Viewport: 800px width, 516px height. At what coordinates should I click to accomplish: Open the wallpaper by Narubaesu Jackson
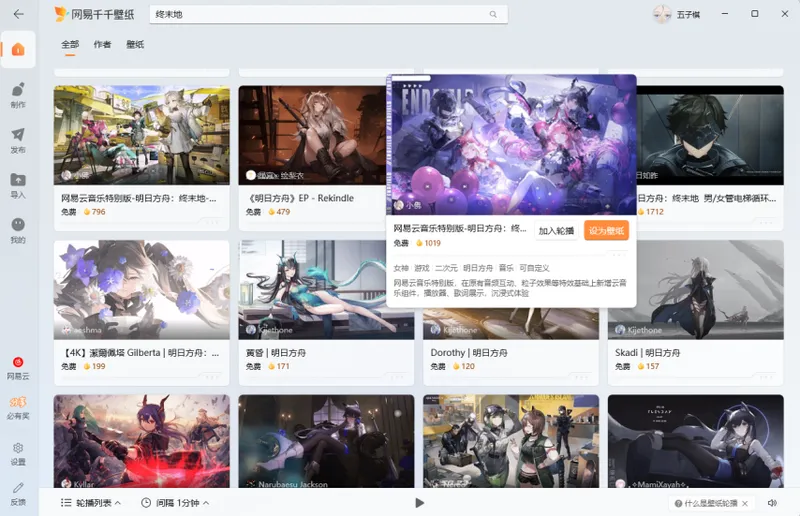[327, 441]
